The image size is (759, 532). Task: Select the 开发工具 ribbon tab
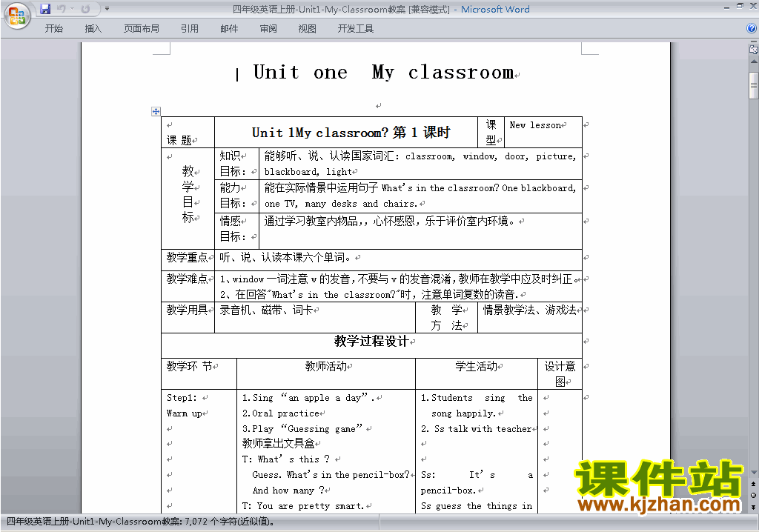coord(355,29)
